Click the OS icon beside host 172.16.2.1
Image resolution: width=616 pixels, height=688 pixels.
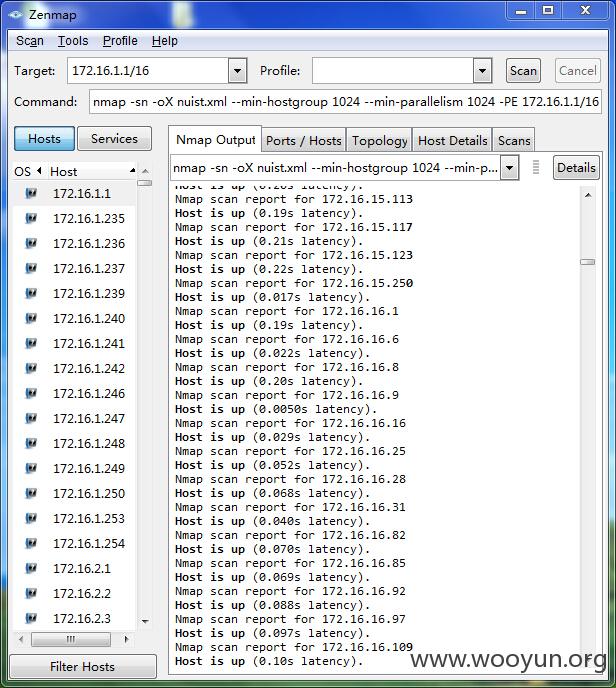31,568
